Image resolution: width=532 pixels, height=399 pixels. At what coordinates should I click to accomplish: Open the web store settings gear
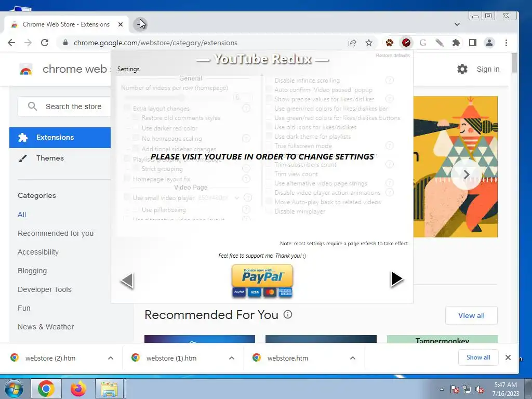(x=462, y=69)
